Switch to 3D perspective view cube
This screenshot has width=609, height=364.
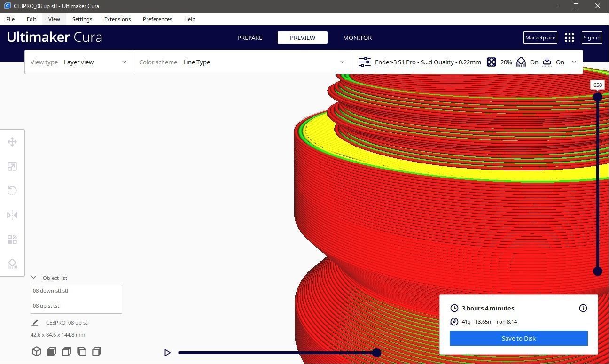click(37, 351)
